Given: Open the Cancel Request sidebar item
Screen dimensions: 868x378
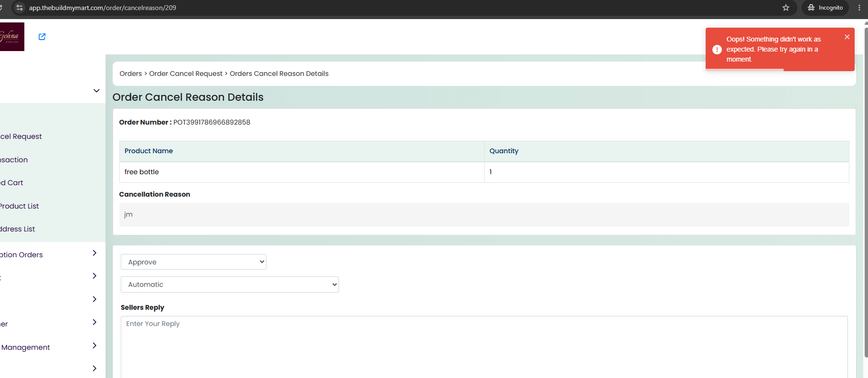Looking at the screenshot, I should coord(21,136).
